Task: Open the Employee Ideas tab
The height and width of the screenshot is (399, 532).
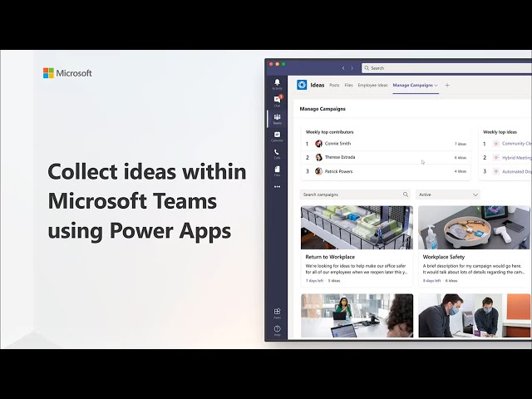Action: pos(372,85)
